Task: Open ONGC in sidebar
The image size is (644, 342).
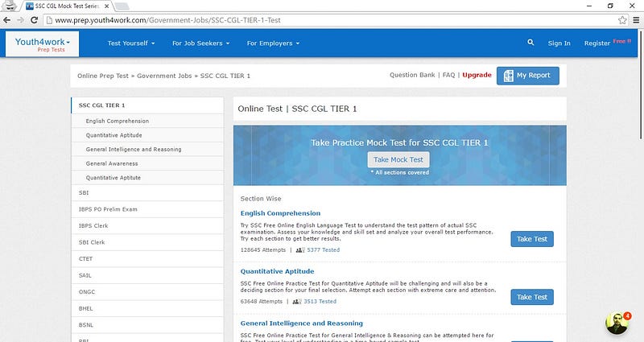Action: (x=147, y=292)
